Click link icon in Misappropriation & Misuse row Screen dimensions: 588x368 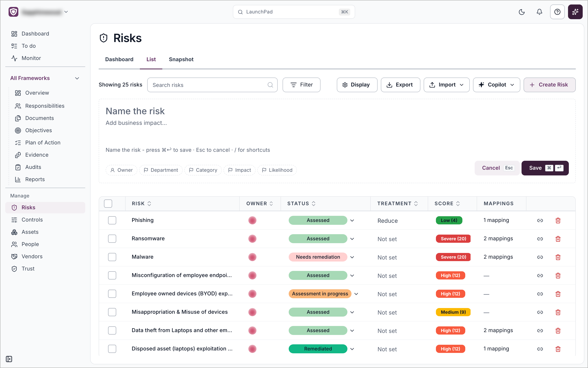pos(540,312)
